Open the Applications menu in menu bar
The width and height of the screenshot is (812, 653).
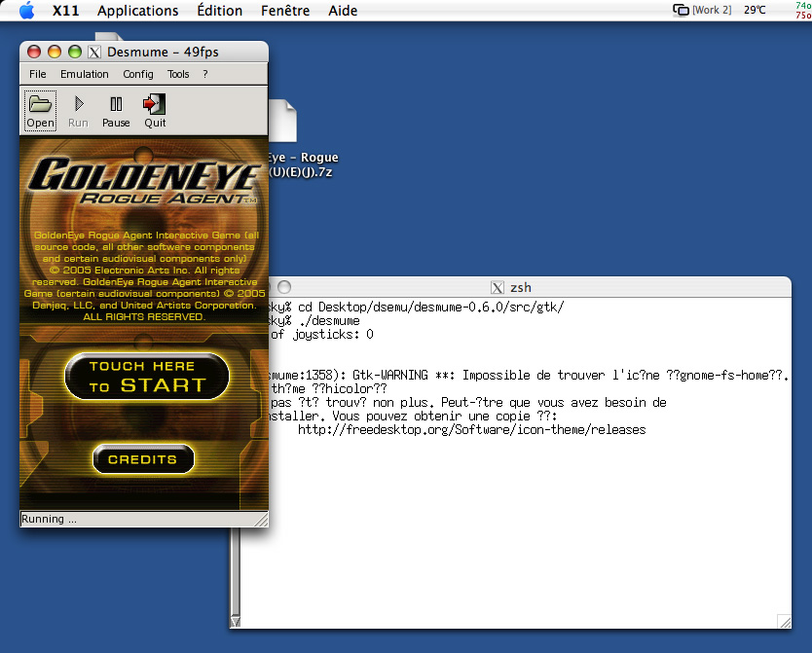[x=137, y=11]
